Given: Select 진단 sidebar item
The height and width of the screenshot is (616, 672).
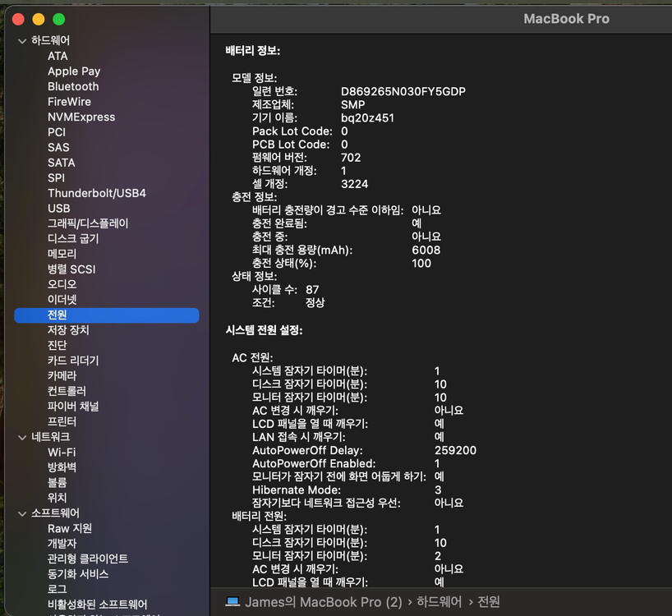Looking at the screenshot, I should (x=58, y=345).
